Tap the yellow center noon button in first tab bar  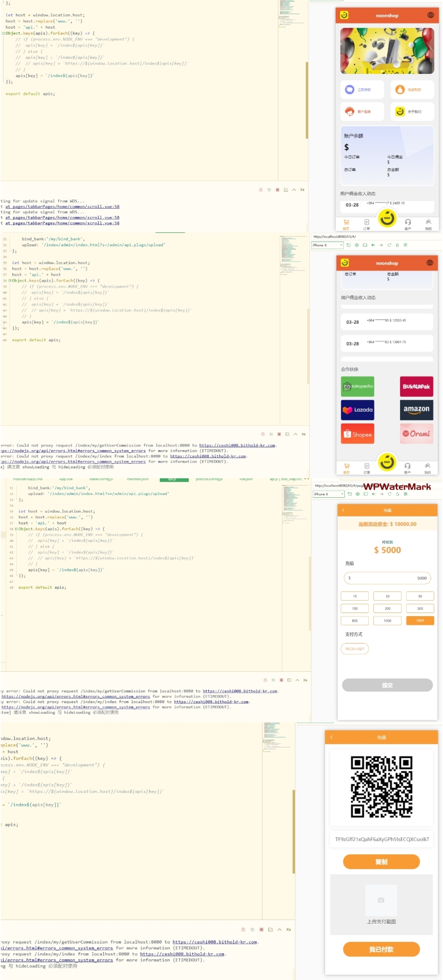(x=387, y=218)
